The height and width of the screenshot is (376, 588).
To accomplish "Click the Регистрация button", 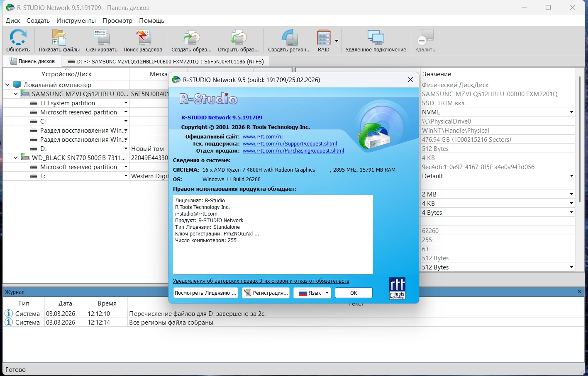I will [266, 293].
